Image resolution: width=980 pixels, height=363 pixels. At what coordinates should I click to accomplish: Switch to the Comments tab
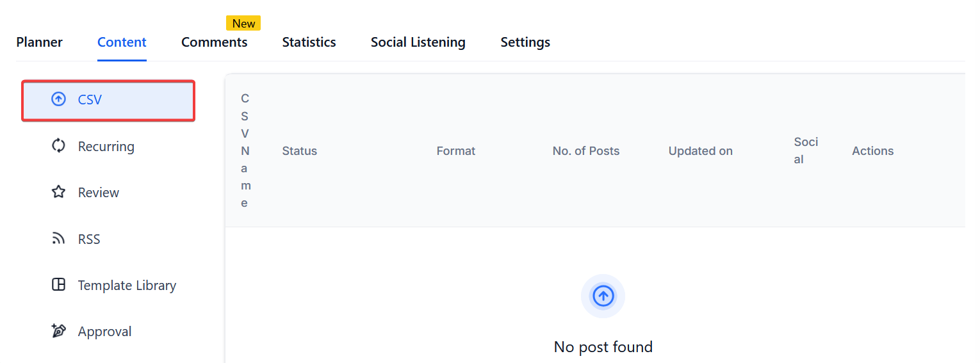(x=214, y=42)
